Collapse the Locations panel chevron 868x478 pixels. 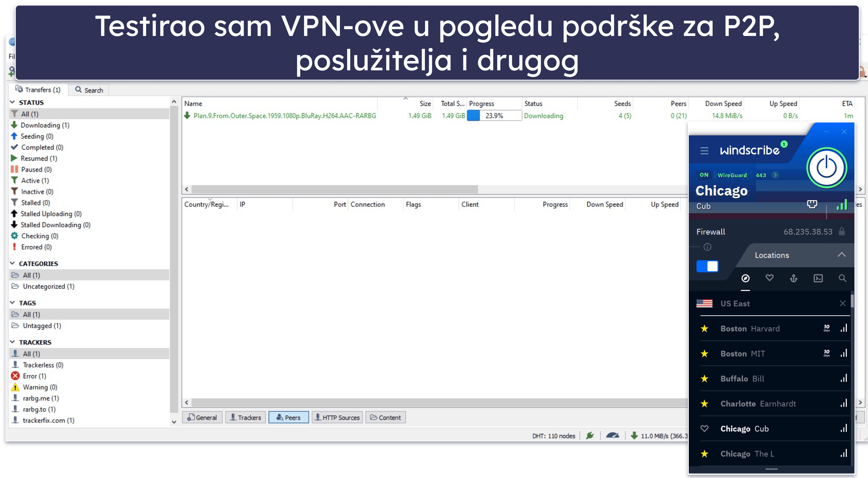point(841,255)
